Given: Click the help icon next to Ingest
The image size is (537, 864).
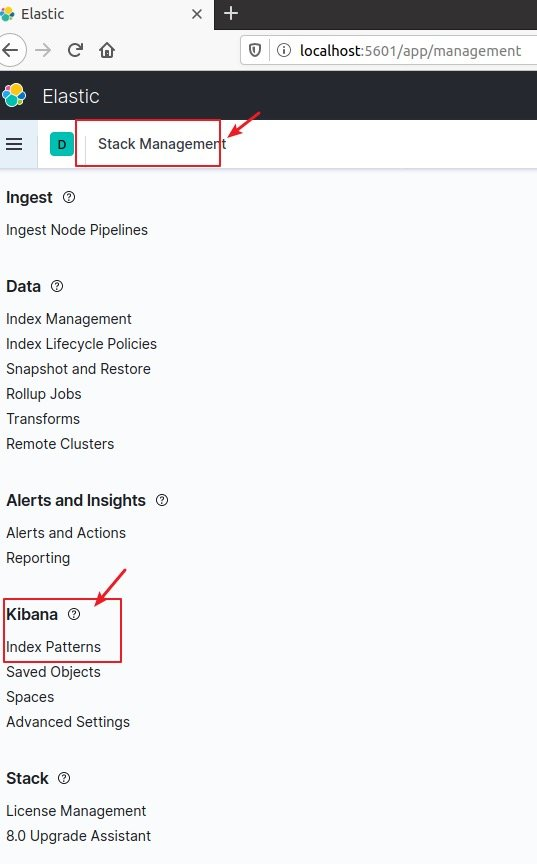Looking at the screenshot, I should [69, 197].
